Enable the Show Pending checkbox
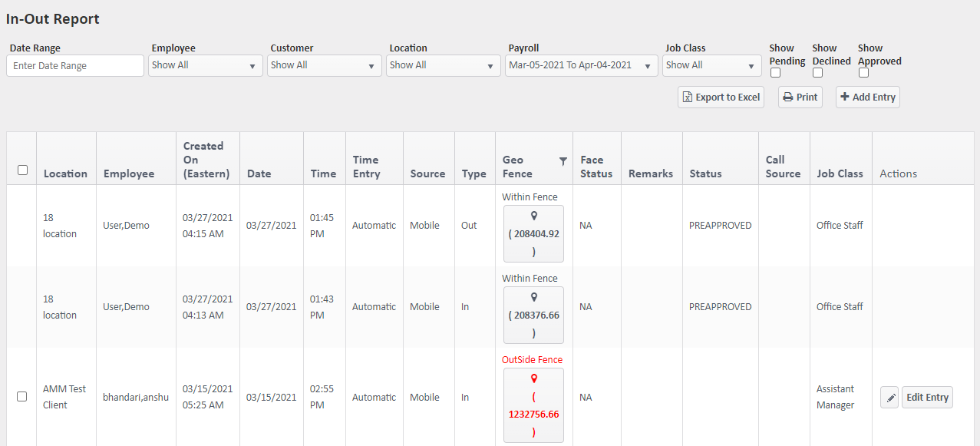Screen dimensions: 980x446 pos(775,72)
